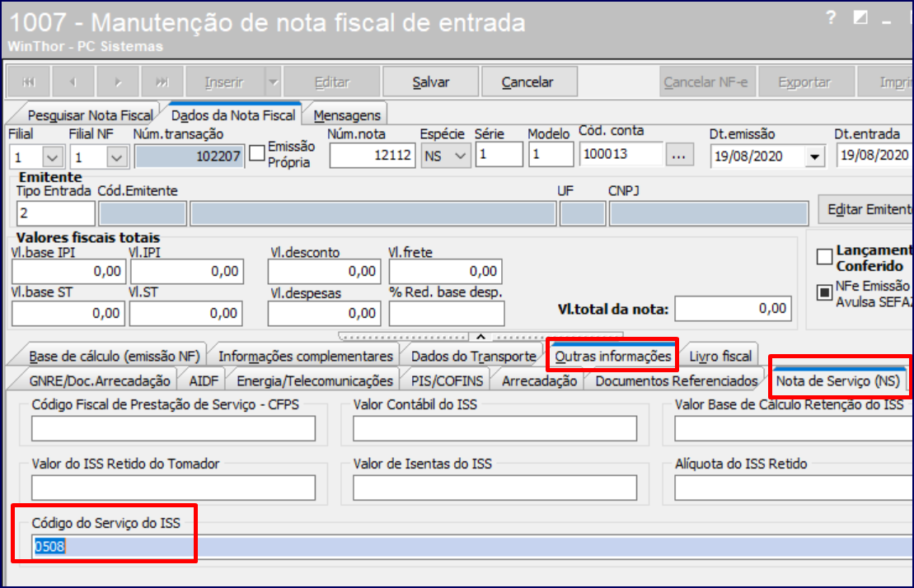The width and height of the screenshot is (914, 588).
Task: Go to first record navigation icon
Action: tap(29, 82)
